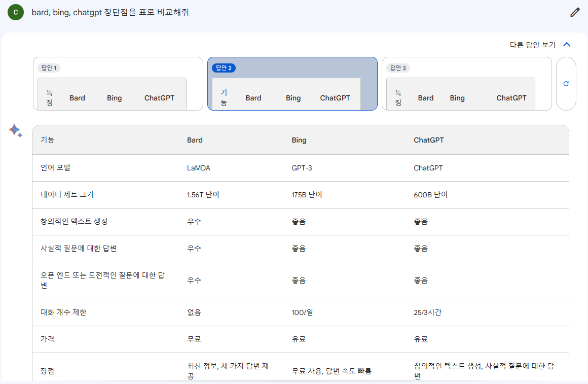This screenshot has height=384, width=588.
Task: Click the 'ChatGPT' header in the main table
Action: tap(429, 140)
